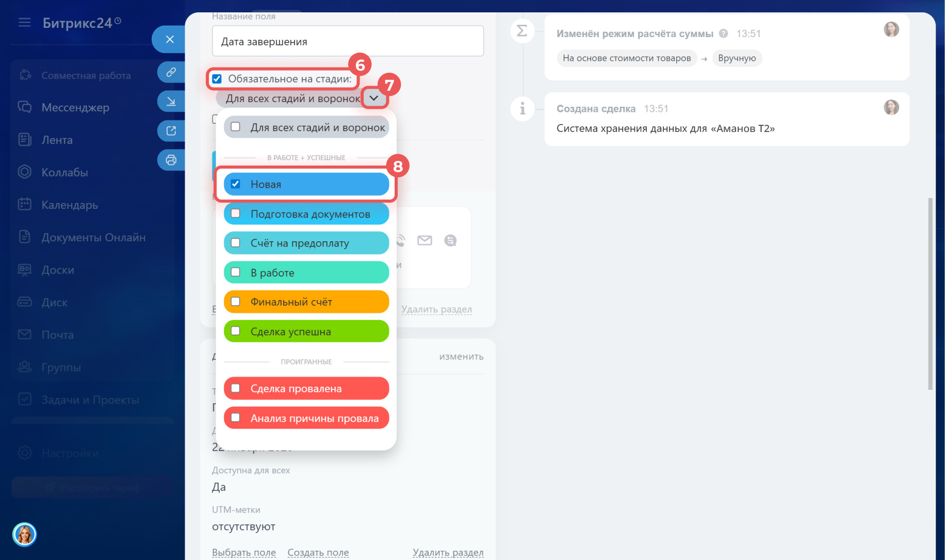Screen dimensions: 945x560
Task: Click the Выбрать поле link
Action: 243,552
